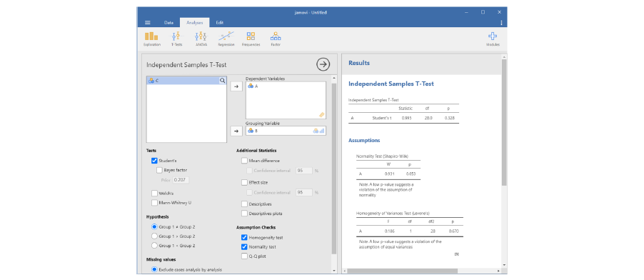Viewport: 644px width, 280px height.
Task: Open the hamburger main menu
Action: pyautogui.click(x=148, y=23)
